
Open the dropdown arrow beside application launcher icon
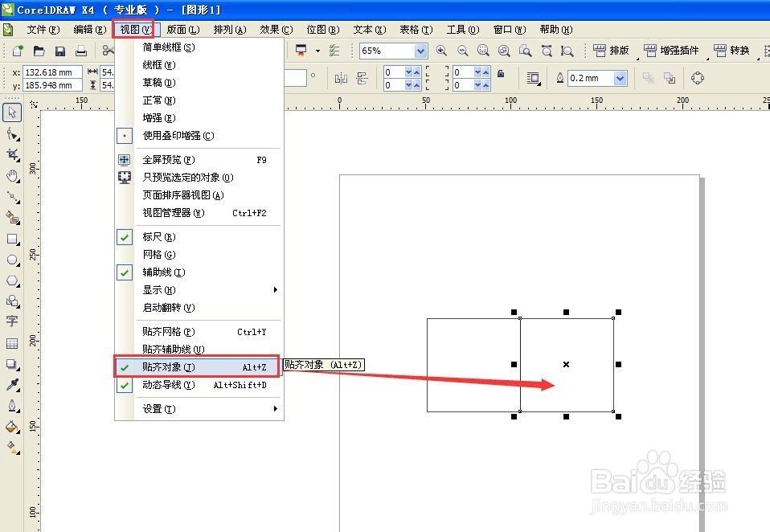coord(317,51)
